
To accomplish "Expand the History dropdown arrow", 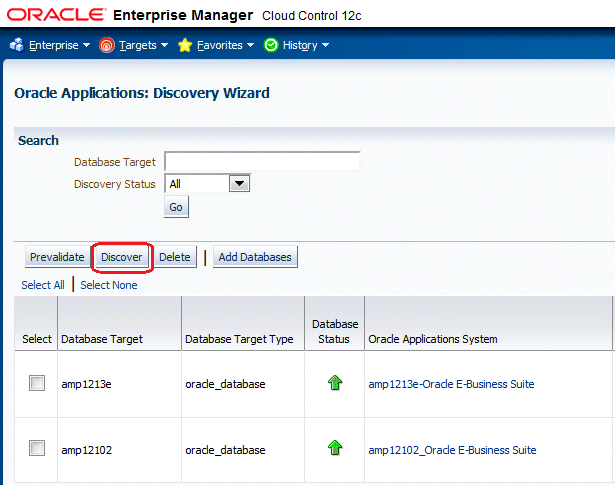I will tap(325, 45).
